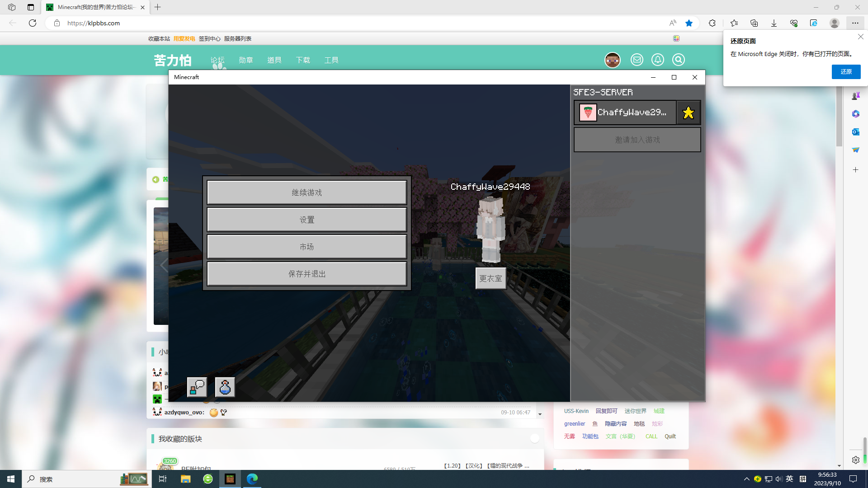This screenshot has height=488, width=868.
Task: Click the chat bubble icon in Minecraft
Action: [x=197, y=387]
